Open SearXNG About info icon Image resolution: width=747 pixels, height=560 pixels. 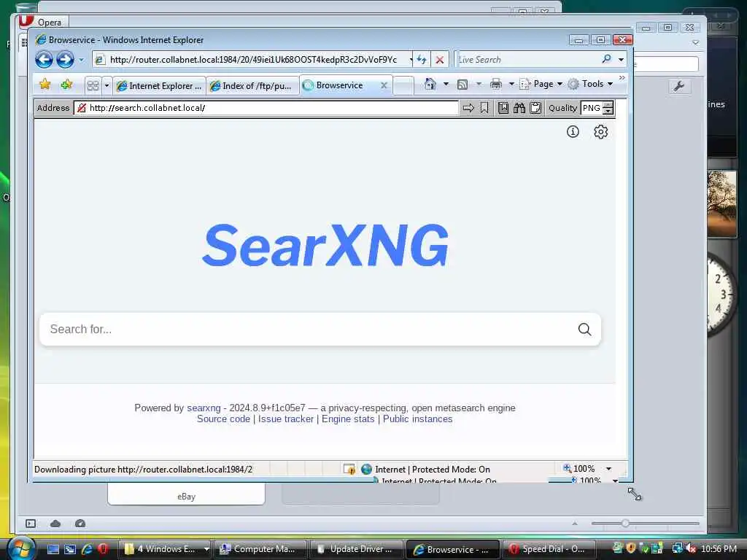tap(573, 131)
